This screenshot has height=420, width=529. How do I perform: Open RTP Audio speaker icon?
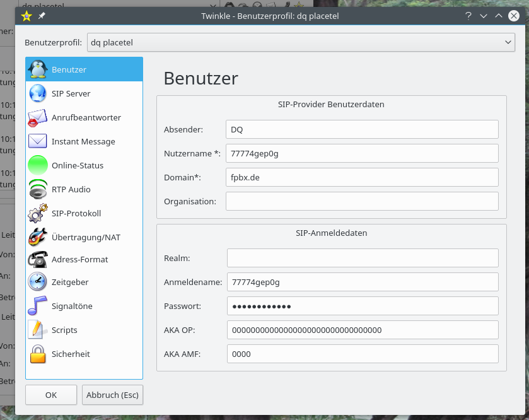(x=38, y=189)
